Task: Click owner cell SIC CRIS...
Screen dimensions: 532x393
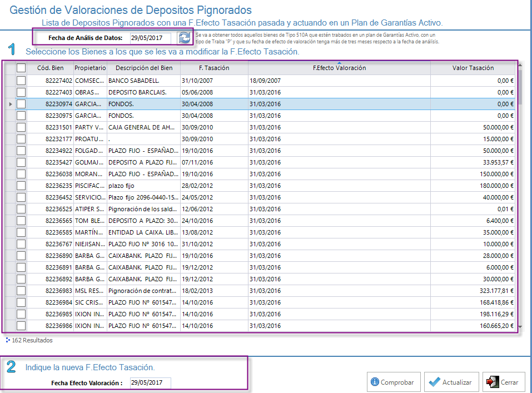Action: [90, 302]
